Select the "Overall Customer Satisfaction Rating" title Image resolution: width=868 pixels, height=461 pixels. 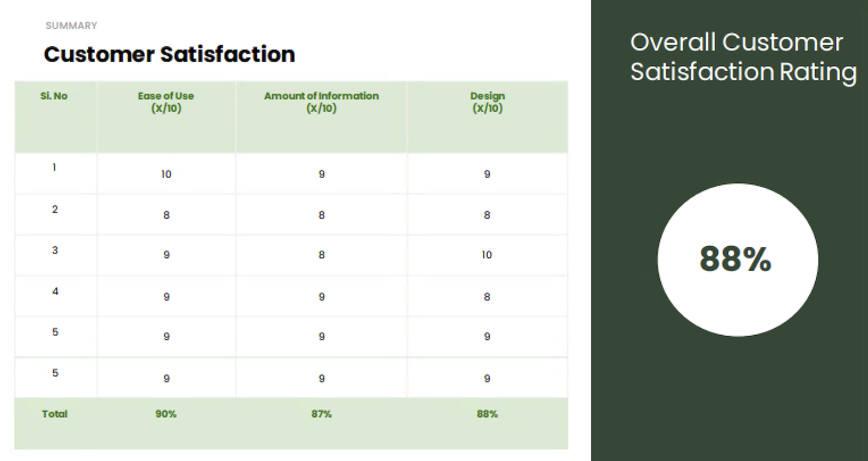click(742, 57)
